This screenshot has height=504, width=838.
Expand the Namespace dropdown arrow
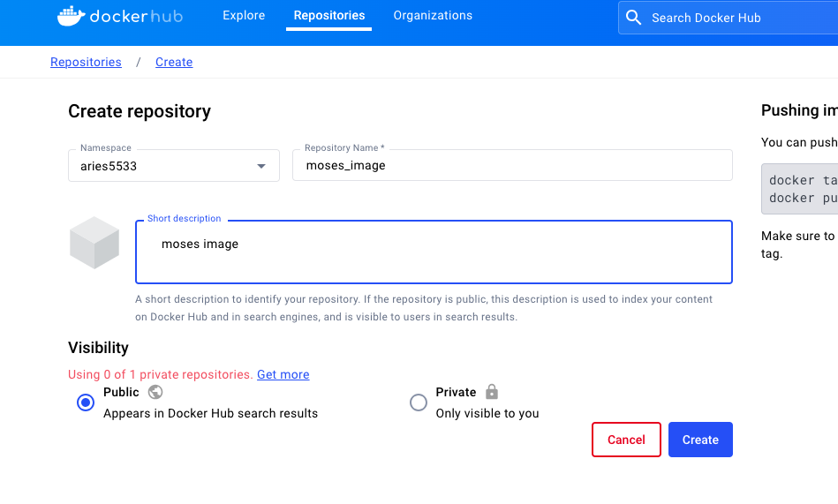coord(261,166)
